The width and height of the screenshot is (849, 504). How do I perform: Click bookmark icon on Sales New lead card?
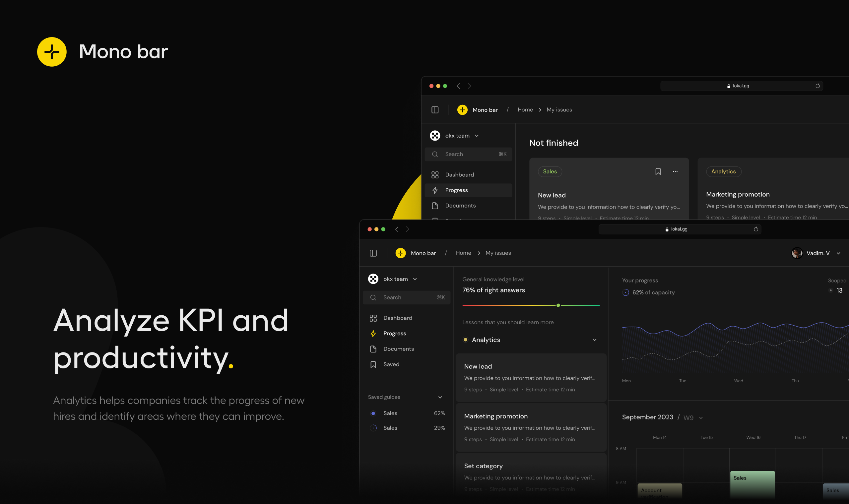pos(658,171)
